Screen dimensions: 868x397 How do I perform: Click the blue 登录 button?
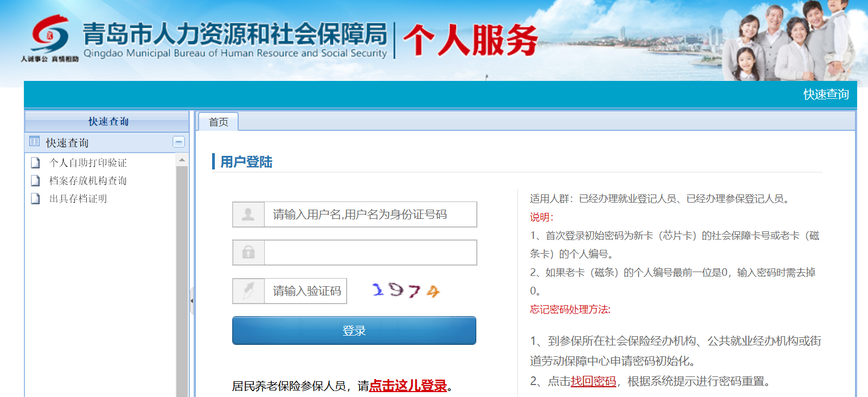click(354, 330)
